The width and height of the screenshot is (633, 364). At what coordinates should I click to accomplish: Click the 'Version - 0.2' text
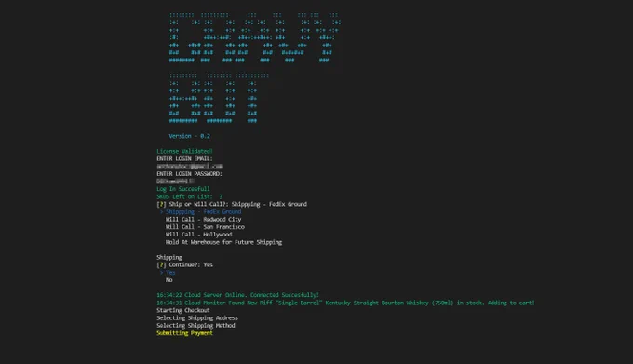[x=189, y=136]
